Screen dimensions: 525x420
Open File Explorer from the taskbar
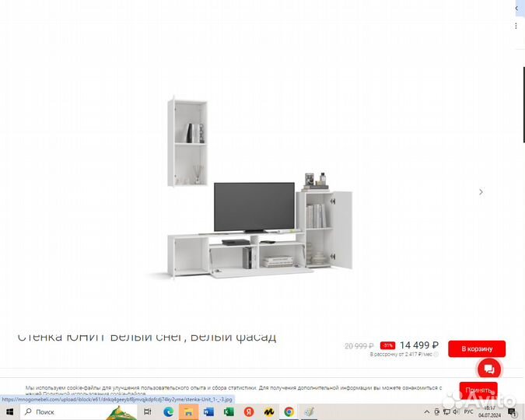188,411
